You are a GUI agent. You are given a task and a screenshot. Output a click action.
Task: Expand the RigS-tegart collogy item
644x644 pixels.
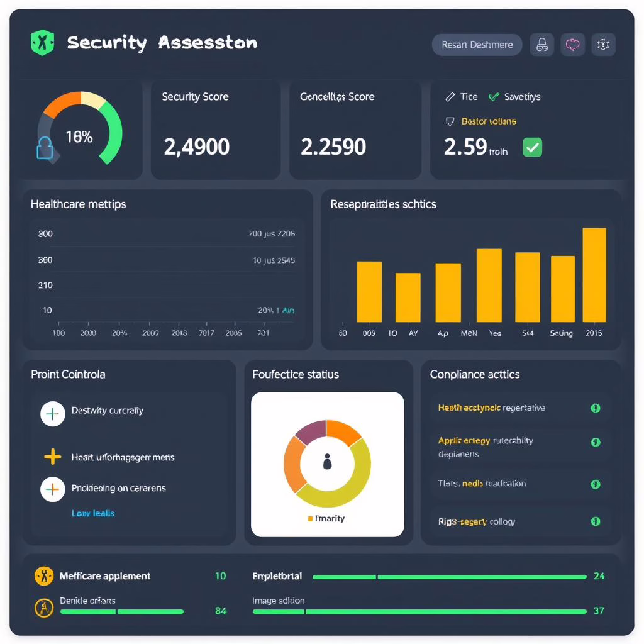coord(595,522)
